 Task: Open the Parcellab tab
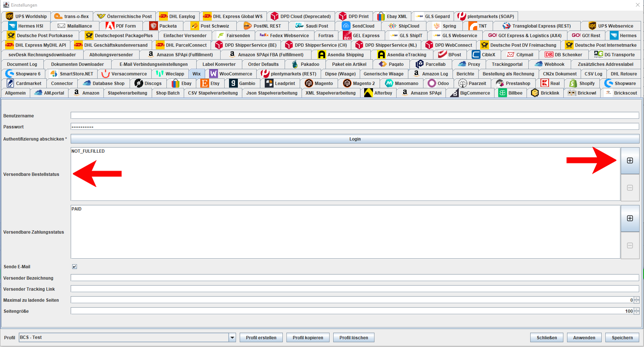coord(431,64)
